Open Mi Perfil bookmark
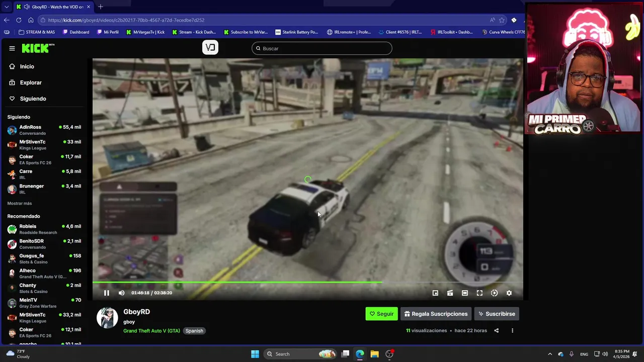 click(x=108, y=32)
